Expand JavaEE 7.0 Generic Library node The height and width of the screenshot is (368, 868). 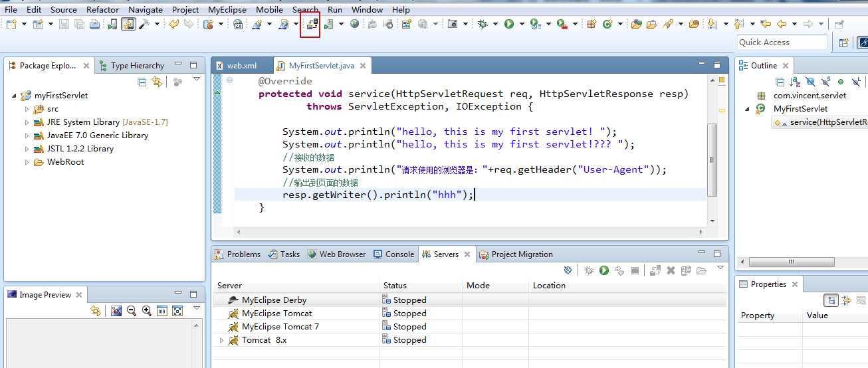click(x=27, y=136)
